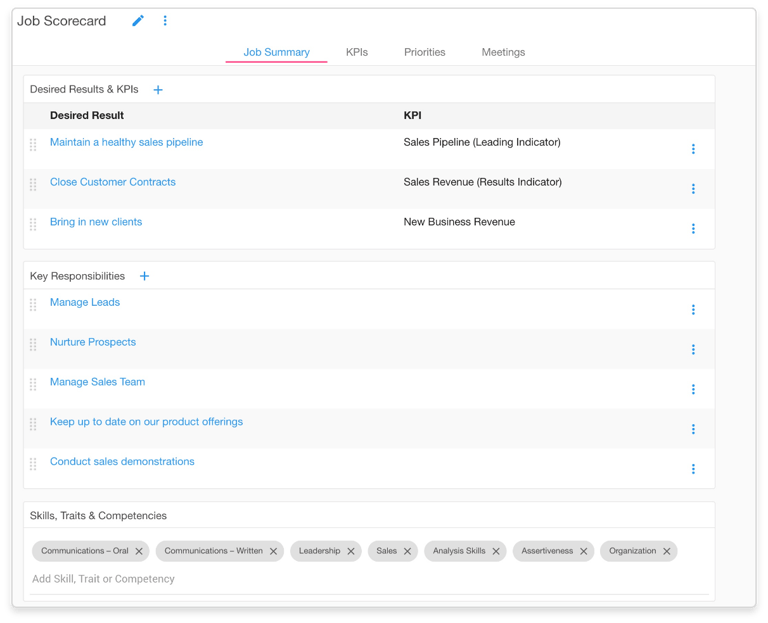The width and height of the screenshot is (768, 623).
Task: Grab drag handle of Maintain a healthy sales pipeline
Action: [x=33, y=145]
